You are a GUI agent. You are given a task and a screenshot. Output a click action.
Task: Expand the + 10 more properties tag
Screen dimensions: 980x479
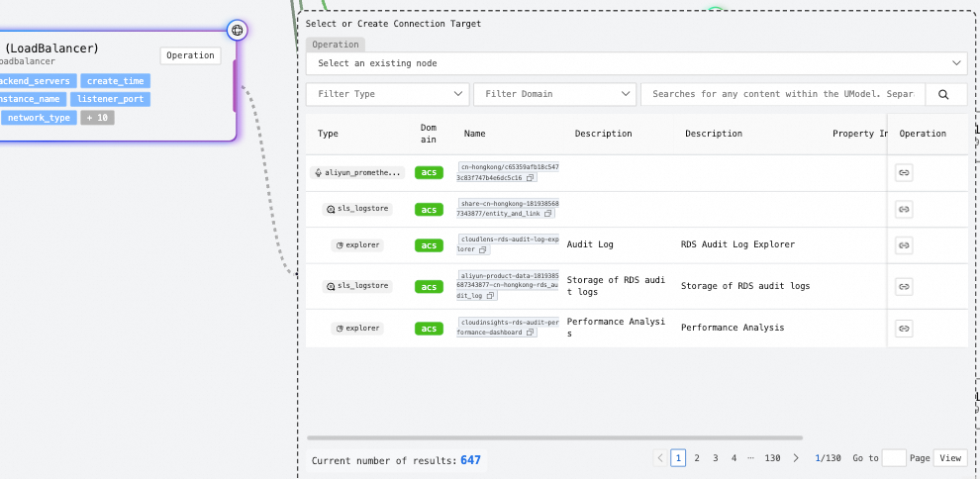click(x=97, y=118)
